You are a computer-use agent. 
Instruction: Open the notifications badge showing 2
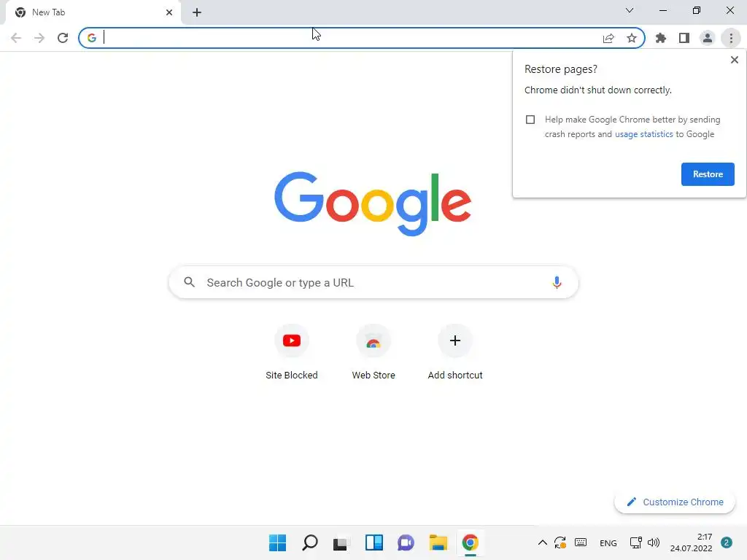727,542
